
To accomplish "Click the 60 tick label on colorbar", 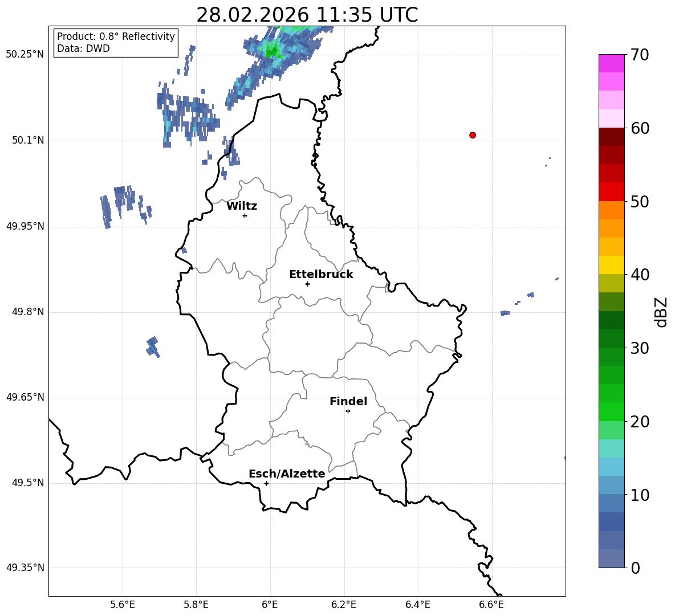I will tap(640, 128).
